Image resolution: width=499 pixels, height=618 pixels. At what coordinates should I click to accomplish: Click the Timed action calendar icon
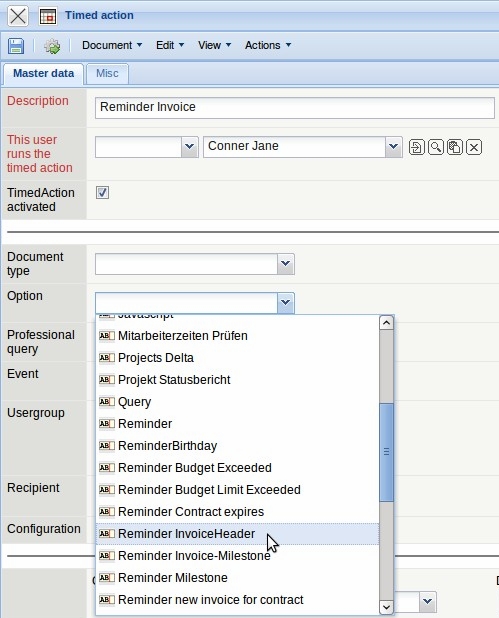click(x=48, y=16)
